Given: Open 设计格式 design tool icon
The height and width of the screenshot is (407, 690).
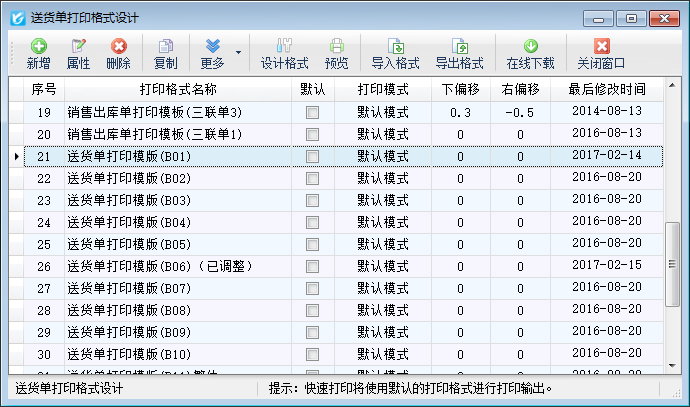Looking at the screenshot, I should coord(284,46).
